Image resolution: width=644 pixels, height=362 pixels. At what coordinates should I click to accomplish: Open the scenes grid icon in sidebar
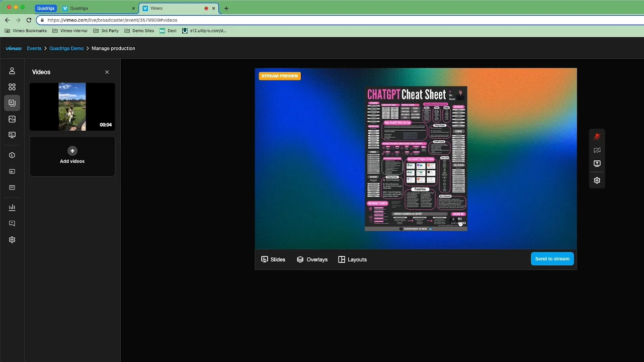12,87
